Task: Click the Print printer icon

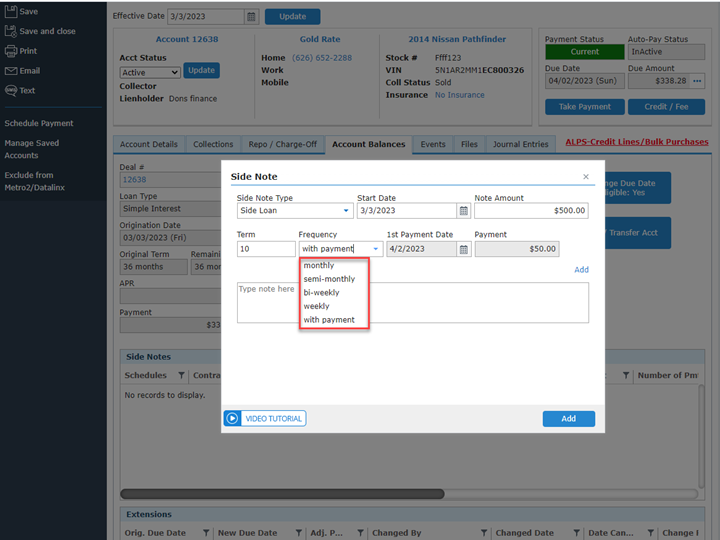Action: coord(11,51)
